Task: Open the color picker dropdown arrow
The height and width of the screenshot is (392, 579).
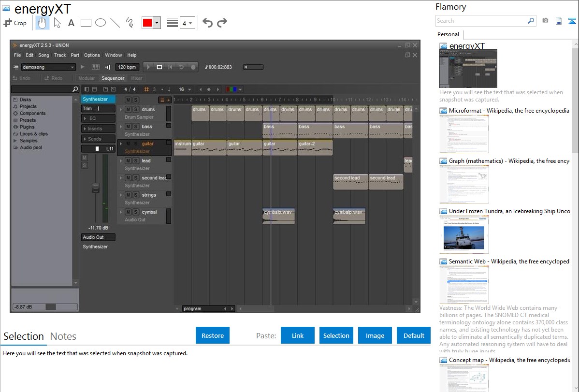Action: pos(157,23)
